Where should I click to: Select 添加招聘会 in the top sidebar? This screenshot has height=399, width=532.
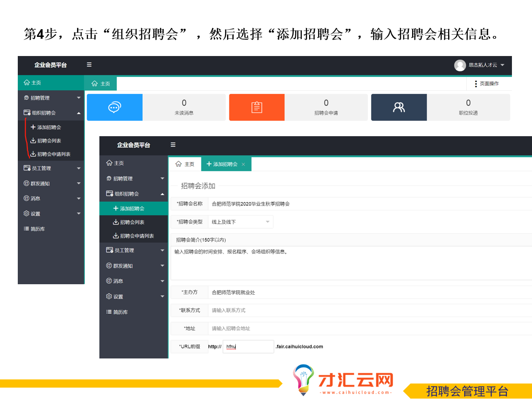(49, 128)
